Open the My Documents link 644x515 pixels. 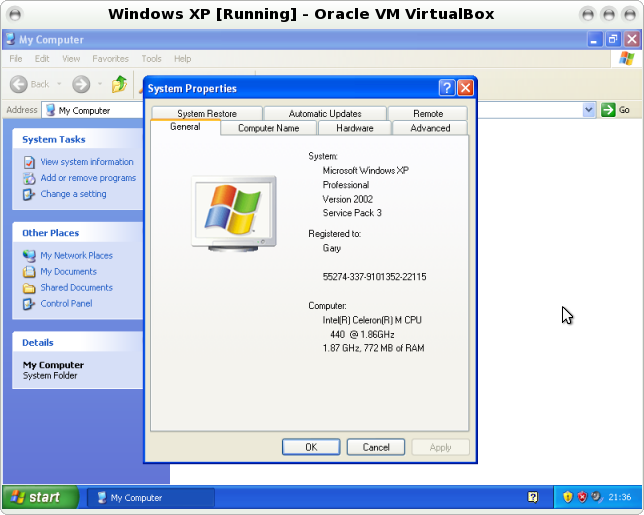68,272
